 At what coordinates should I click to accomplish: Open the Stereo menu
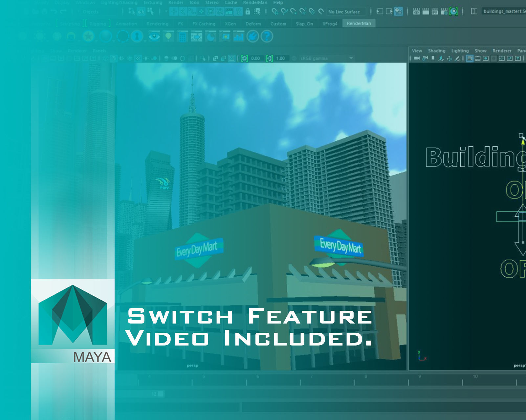[x=212, y=3]
